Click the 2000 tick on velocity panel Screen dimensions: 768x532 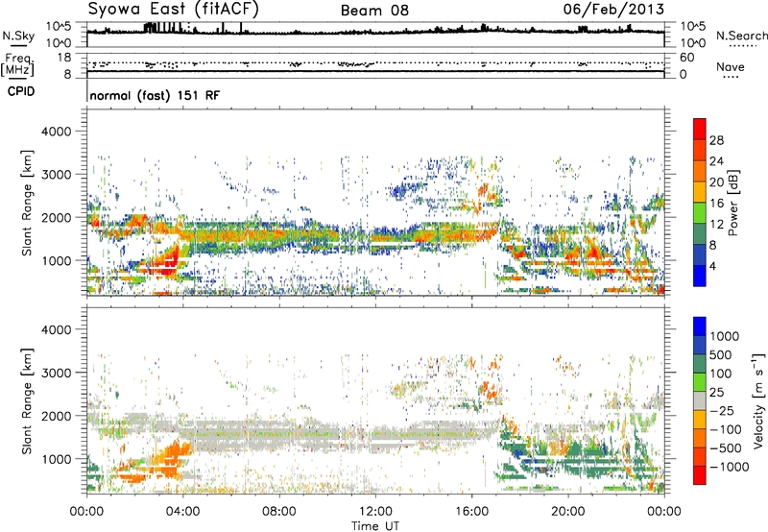click(x=56, y=416)
